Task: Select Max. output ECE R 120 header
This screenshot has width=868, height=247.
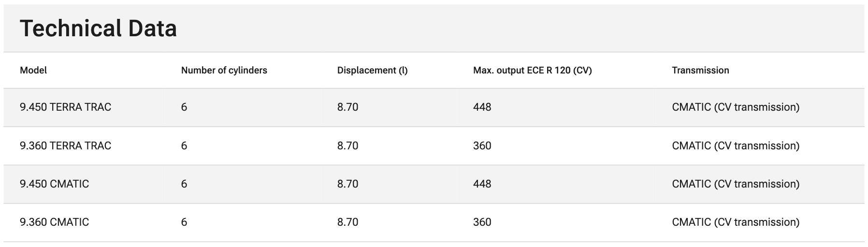Action: click(x=532, y=71)
